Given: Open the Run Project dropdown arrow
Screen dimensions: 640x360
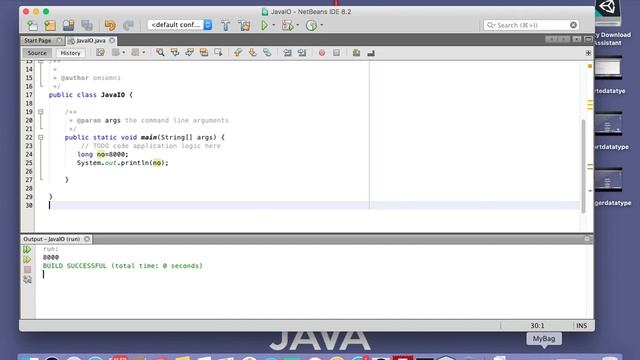Looking at the screenshot, I should point(274,25).
